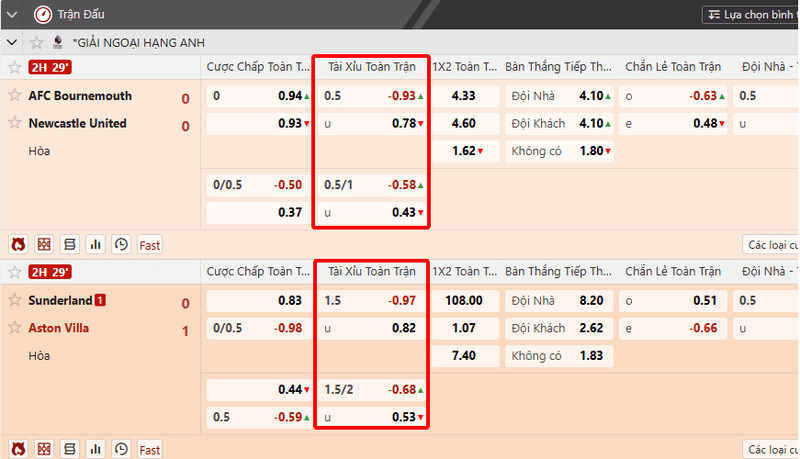The width and height of the screenshot is (800, 459).
Task: Click the flame icon under Bournemouth match
Action: tap(18, 244)
